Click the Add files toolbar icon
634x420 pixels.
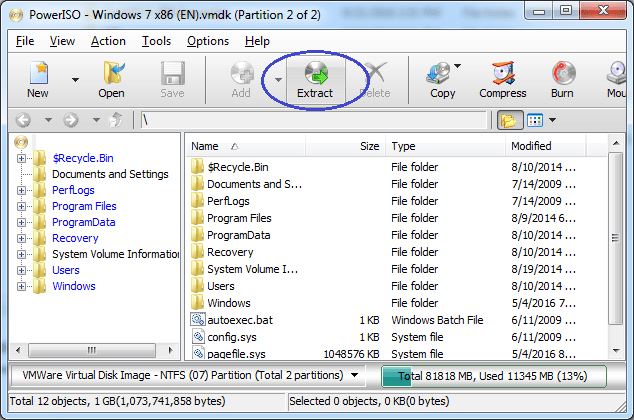(x=241, y=73)
